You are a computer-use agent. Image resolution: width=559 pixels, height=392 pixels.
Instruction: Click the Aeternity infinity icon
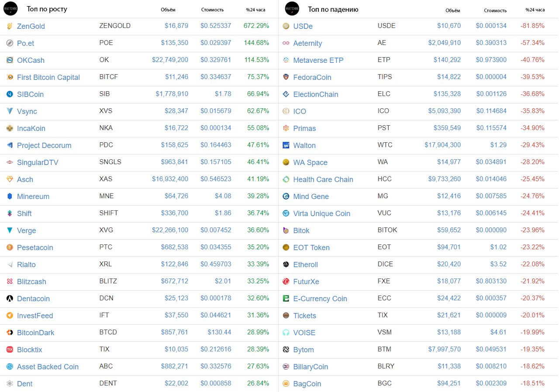[x=286, y=43]
